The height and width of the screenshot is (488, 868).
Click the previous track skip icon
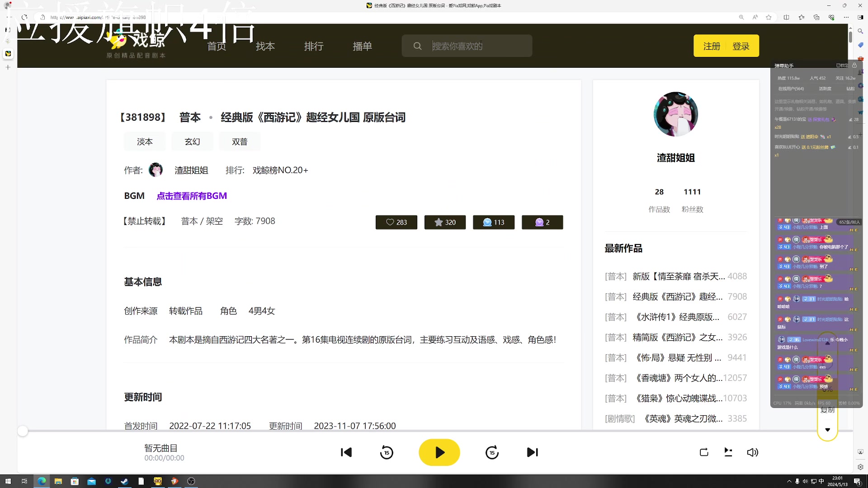pos(346,452)
